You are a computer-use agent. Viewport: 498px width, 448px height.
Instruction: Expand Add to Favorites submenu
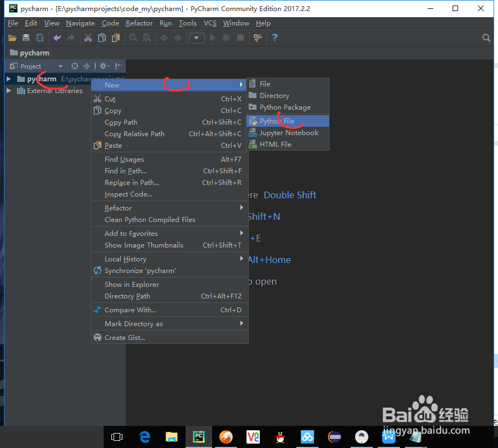click(170, 233)
